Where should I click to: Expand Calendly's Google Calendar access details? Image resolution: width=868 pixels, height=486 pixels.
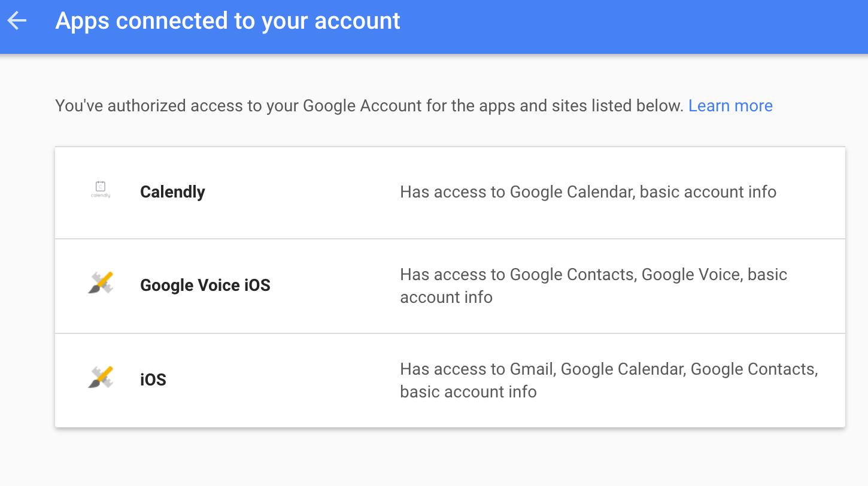click(587, 192)
